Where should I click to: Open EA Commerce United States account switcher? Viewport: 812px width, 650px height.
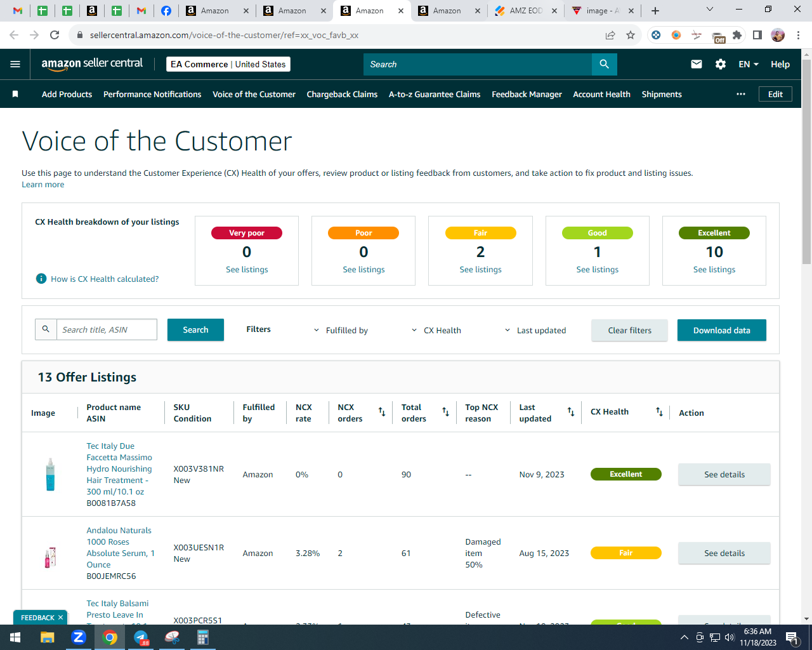point(228,64)
